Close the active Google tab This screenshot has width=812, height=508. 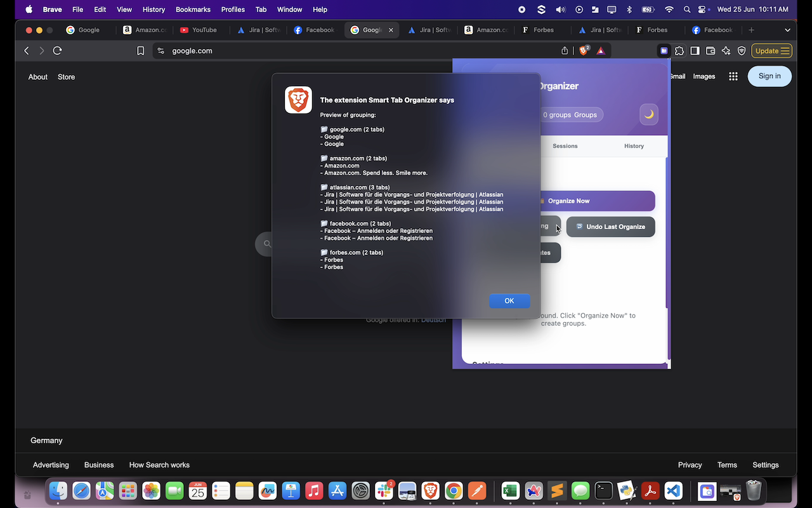(x=391, y=30)
